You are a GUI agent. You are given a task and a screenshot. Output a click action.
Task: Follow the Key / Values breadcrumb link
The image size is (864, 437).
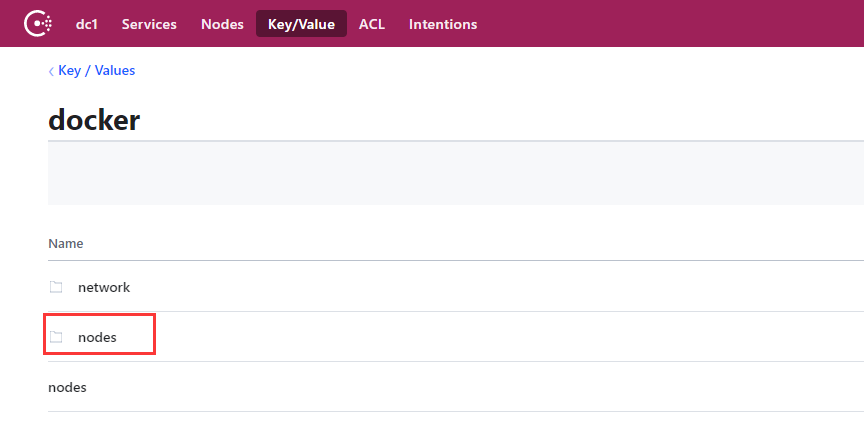(x=96, y=71)
